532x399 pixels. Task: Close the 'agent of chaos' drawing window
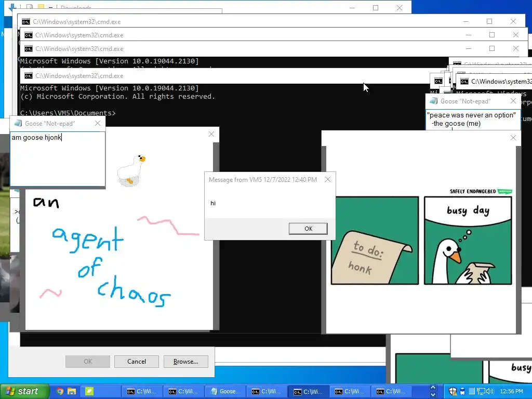tap(211, 135)
